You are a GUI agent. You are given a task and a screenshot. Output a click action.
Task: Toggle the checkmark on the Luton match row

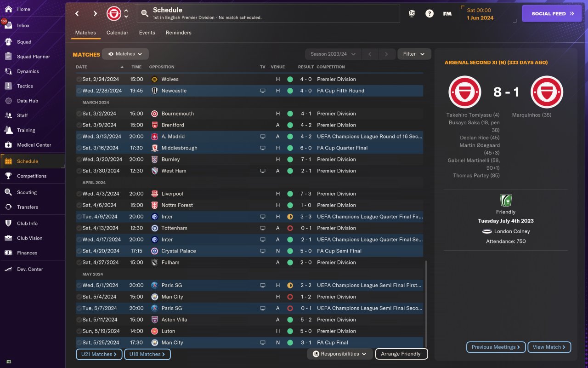point(79,331)
